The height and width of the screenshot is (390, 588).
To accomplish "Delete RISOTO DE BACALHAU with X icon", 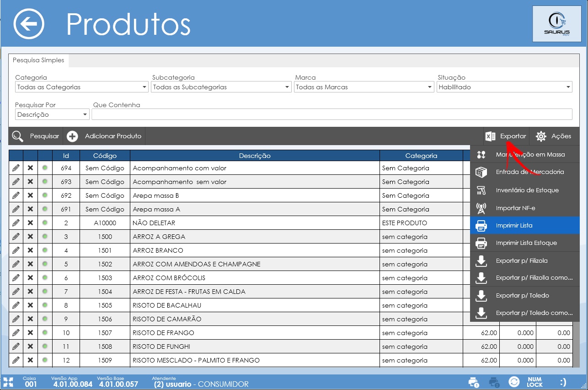I will [30, 305].
